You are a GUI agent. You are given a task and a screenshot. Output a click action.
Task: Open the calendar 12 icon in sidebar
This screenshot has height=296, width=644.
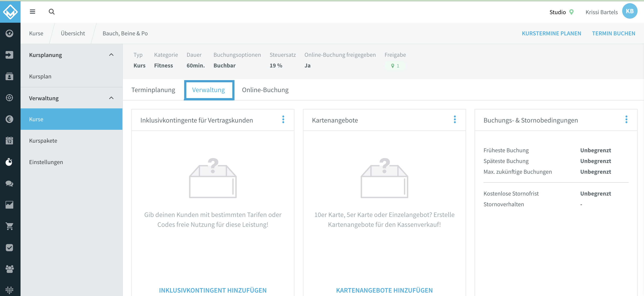[x=9, y=141]
